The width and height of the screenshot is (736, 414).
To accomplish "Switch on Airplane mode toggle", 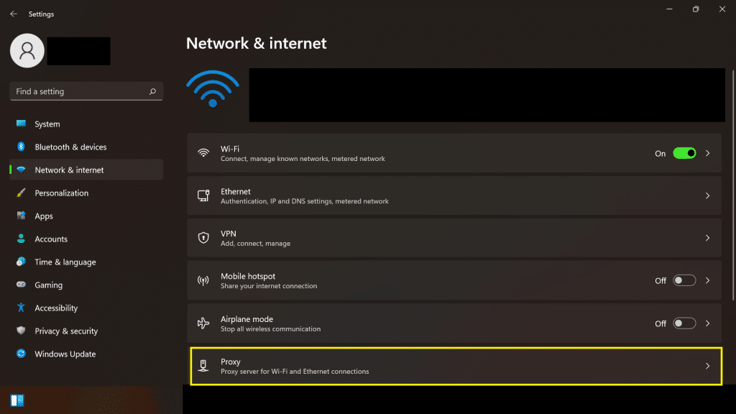I will coord(684,323).
